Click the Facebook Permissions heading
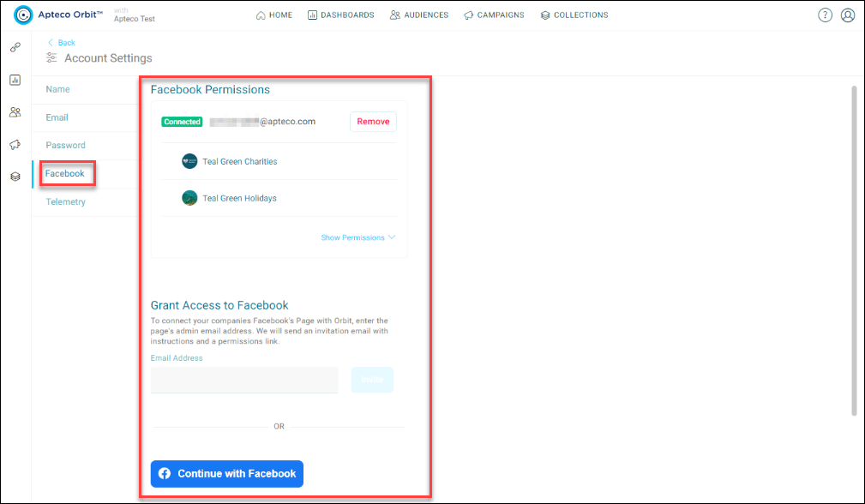Screen dimensions: 865x504 click(210, 89)
